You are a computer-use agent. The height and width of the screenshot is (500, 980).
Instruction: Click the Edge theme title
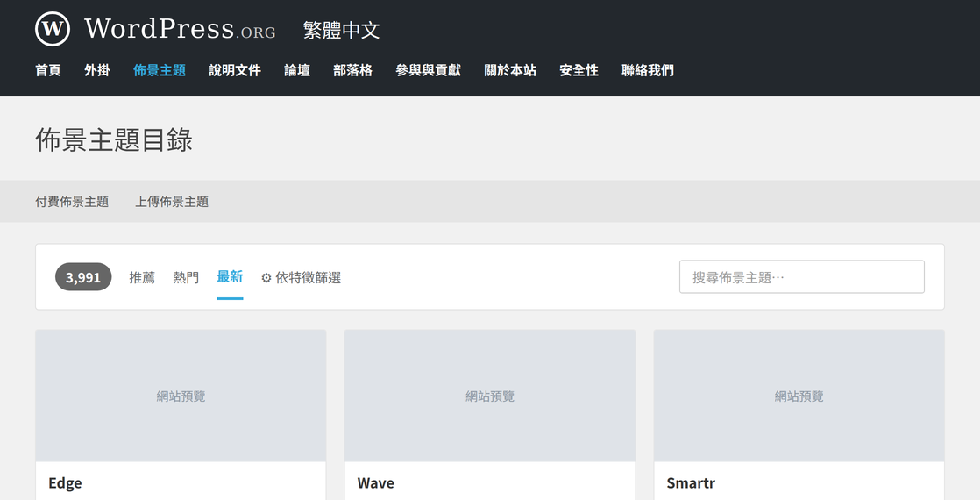coord(65,483)
